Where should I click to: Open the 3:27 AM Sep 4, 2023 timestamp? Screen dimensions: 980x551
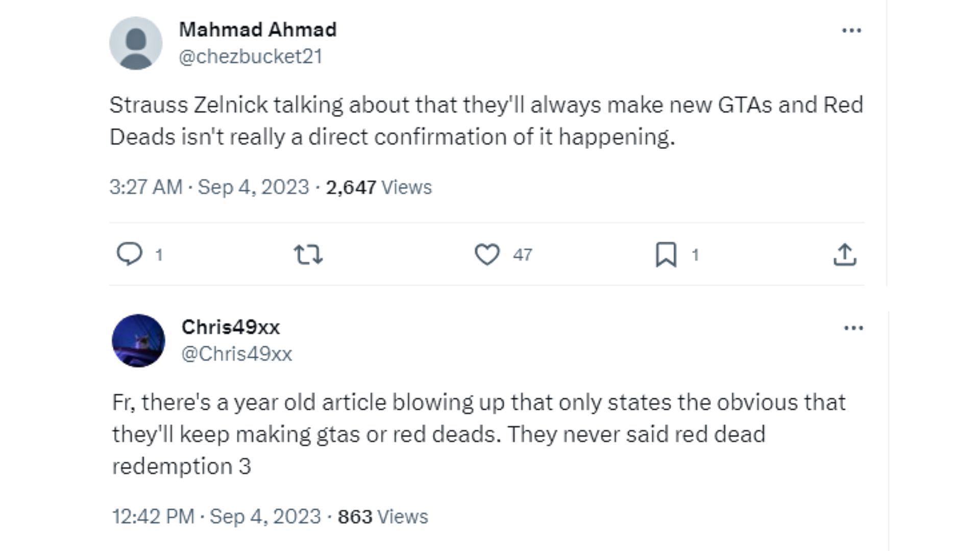click(209, 187)
